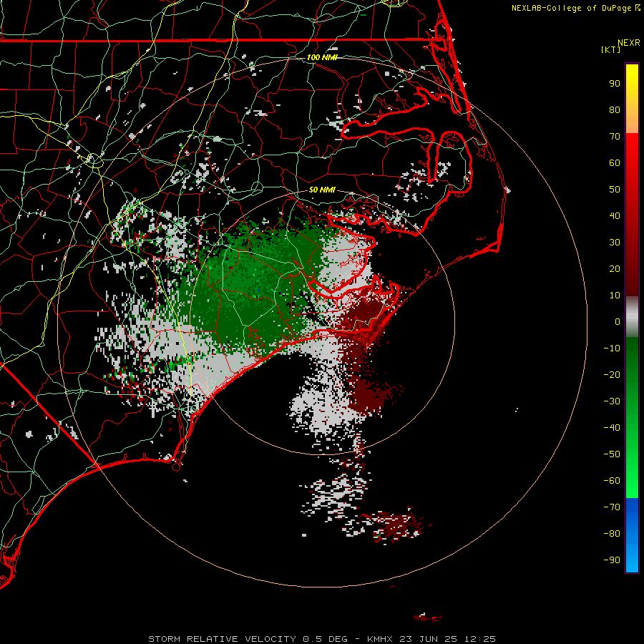Click the [KT] units label

(610, 49)
